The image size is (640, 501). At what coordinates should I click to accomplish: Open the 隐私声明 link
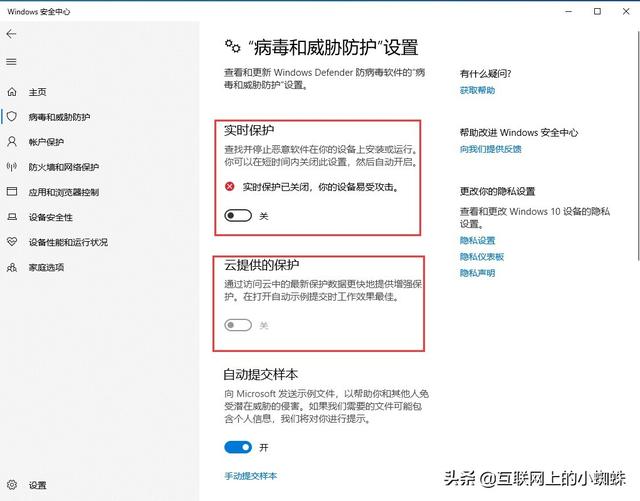[x=477, y=273]
